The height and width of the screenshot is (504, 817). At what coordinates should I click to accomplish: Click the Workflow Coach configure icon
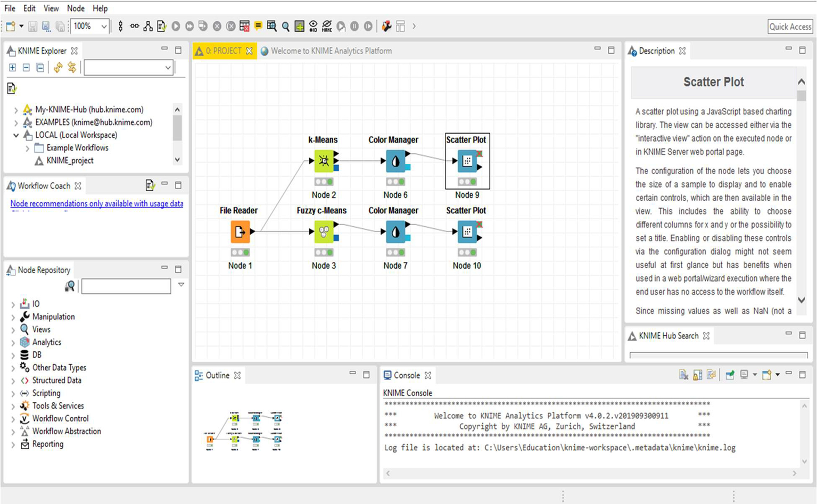tap(150, 185)
